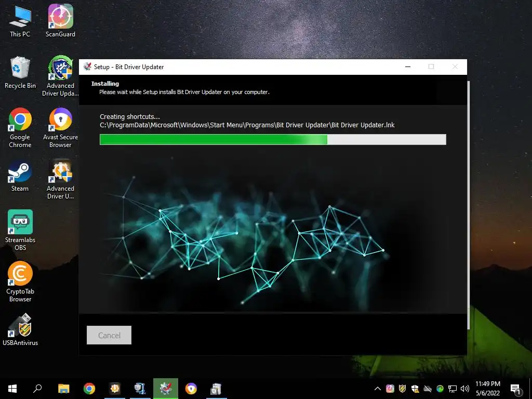Open the clock showing 11:49 PM
The height and width of the screenshot is (399, 532).
pyautogui.click(x=487, y=389)
